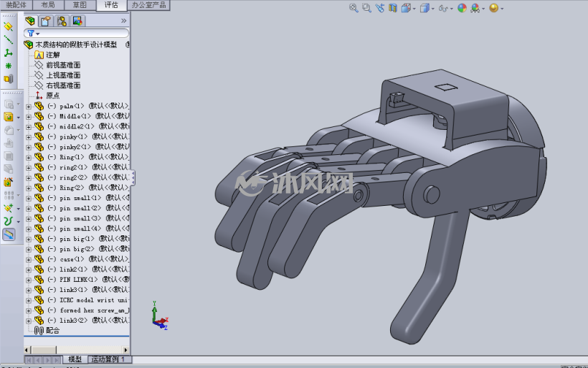Switch to PropertyManager tab
Image resolution: width=588 pixels, height=368 pixels.
[46, 21]
